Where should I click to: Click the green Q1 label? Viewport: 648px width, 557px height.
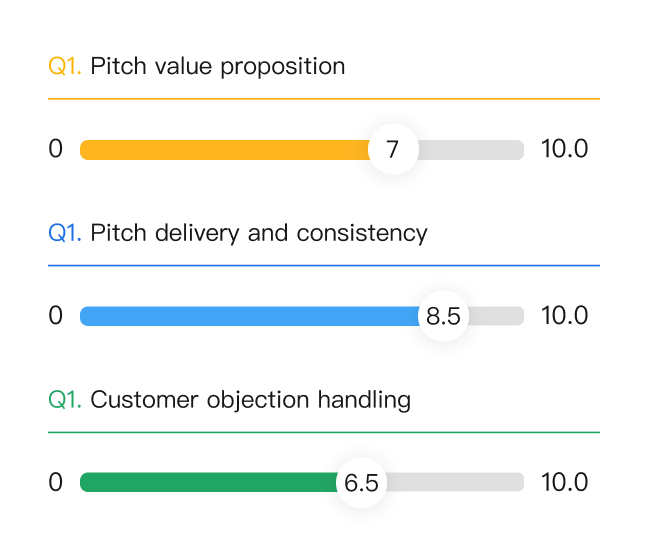pyautogui.click(x=65, y=400)
